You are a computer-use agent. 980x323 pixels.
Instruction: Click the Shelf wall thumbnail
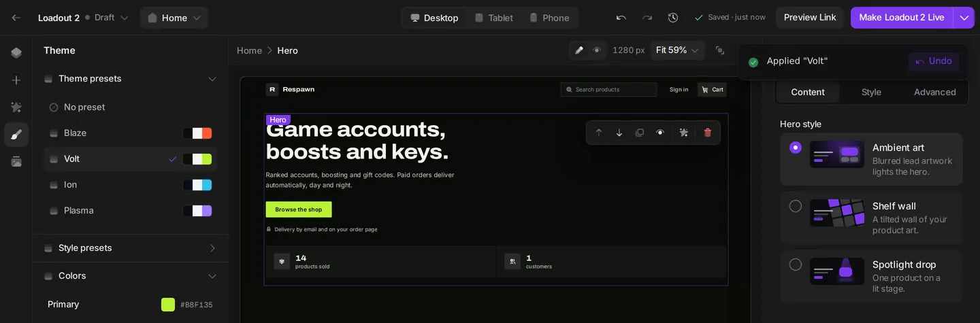(837, 213)
